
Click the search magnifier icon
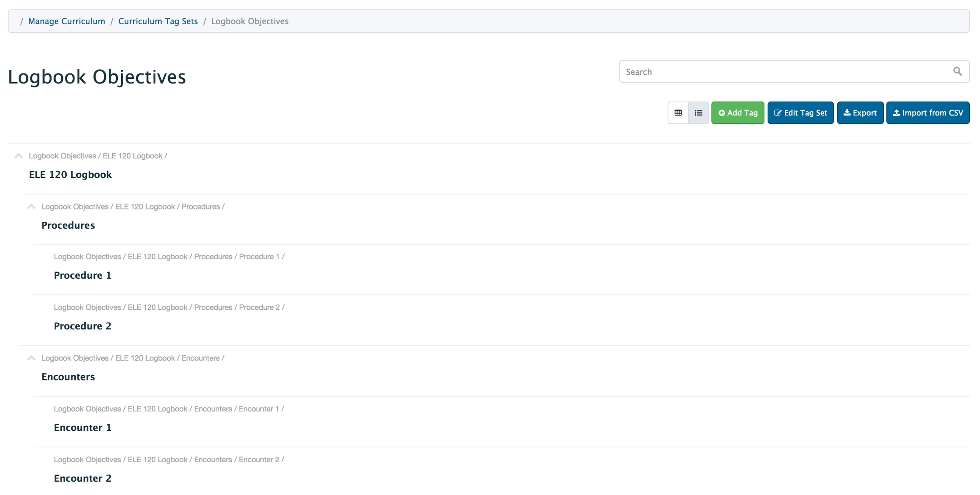pos(957,72)
